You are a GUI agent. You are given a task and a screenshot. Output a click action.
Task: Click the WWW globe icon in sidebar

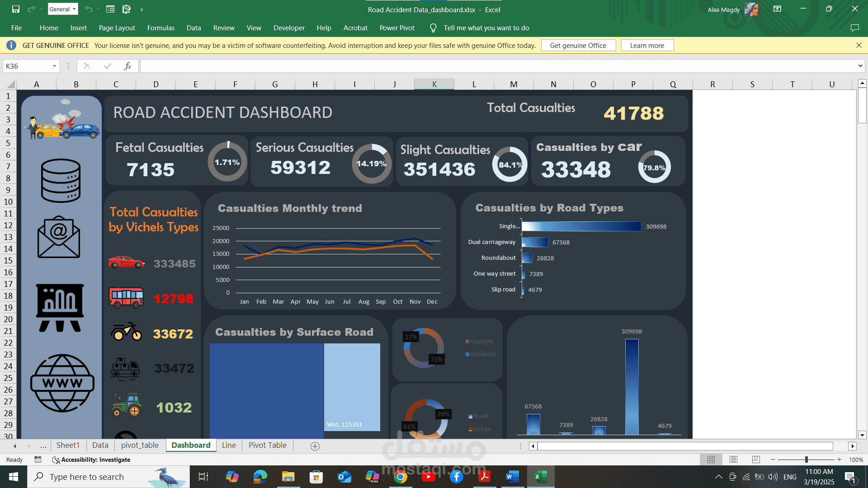coord(62,383)
